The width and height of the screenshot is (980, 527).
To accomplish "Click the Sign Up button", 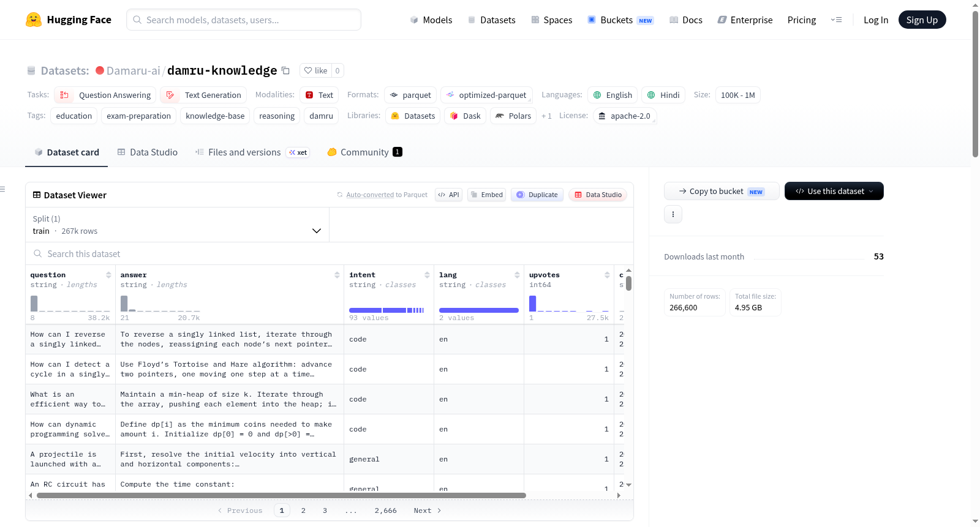I will (x=922, y=20).
